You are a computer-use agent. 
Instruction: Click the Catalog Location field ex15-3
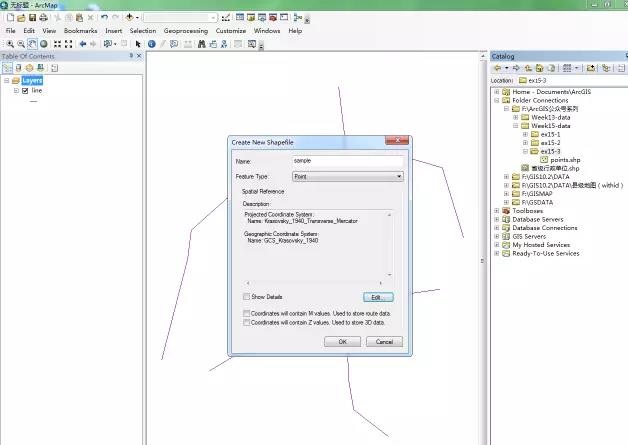point(573,81)
